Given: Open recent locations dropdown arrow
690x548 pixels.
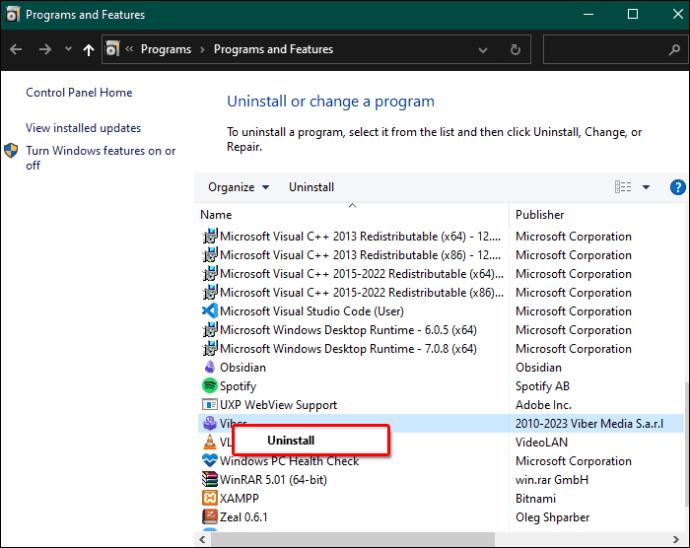Looking at the screenshot, I should [68, 49].
